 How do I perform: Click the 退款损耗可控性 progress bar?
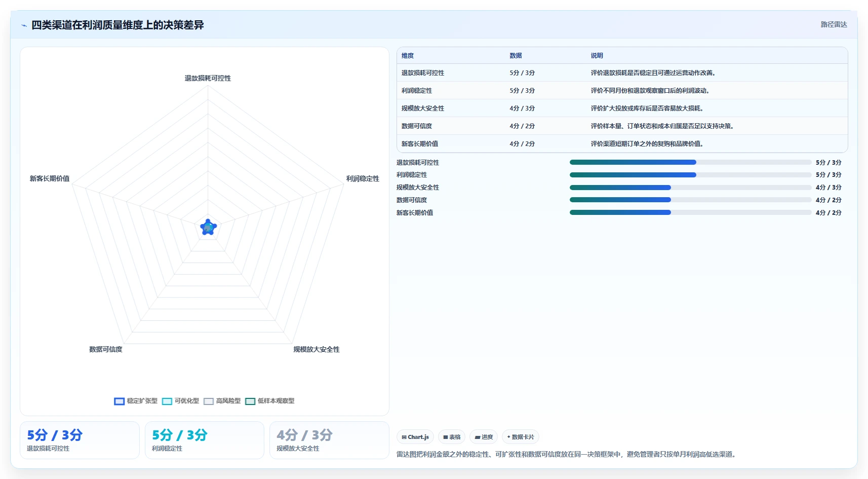pos(690,162)
